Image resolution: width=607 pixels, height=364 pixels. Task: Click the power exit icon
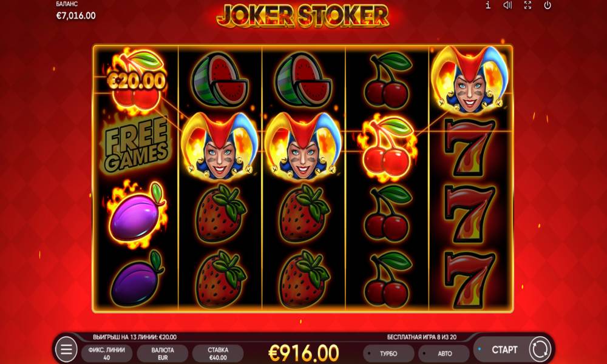(x=548, y=5)
